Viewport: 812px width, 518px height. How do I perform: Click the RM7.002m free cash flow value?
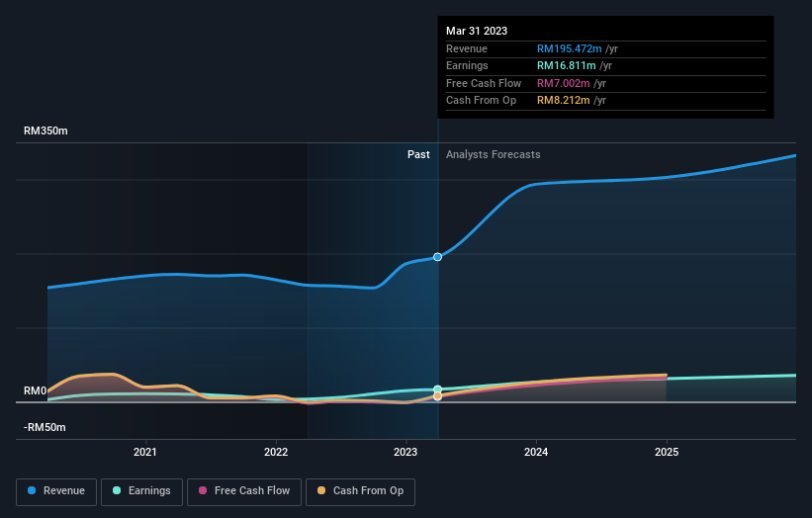(564, 83)
